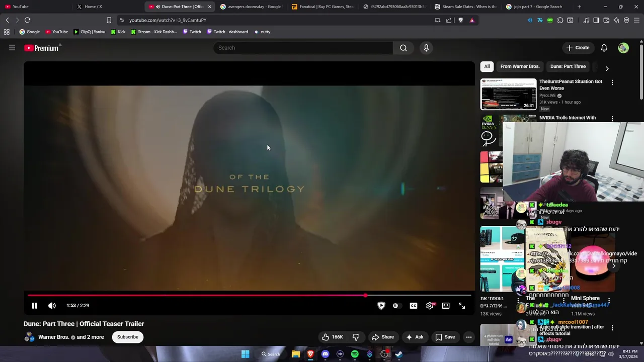Screen dimensions: 644x362
Task: Select the Dune: Part Three chip
Action: pos(568,66)
